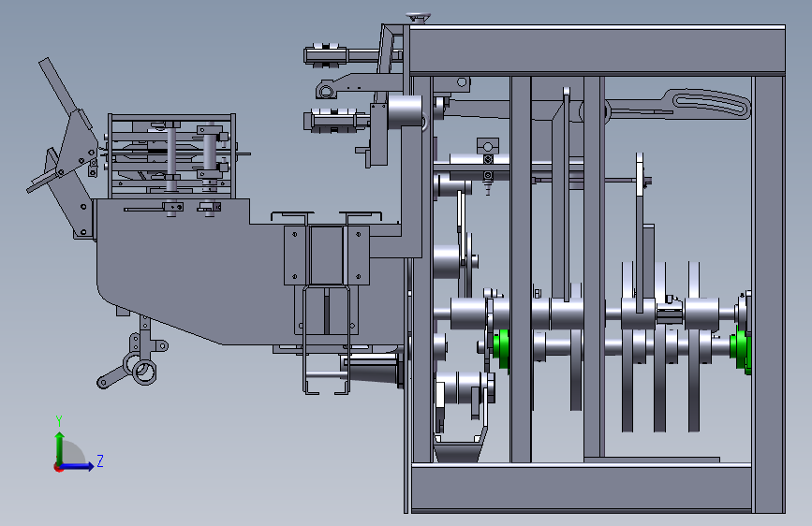
Task: Select the lower gripper clamp left of the frame
Action: tap(332, 121)
